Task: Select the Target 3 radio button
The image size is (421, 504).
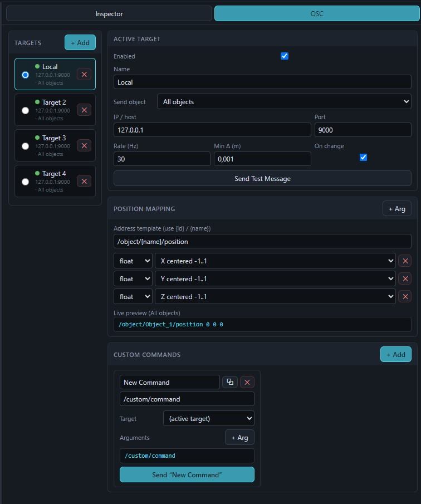Action: pos(26,146)
